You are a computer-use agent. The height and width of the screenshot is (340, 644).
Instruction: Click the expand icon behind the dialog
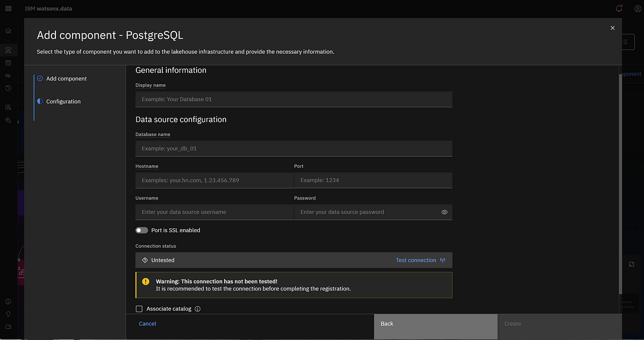[632, 264]
